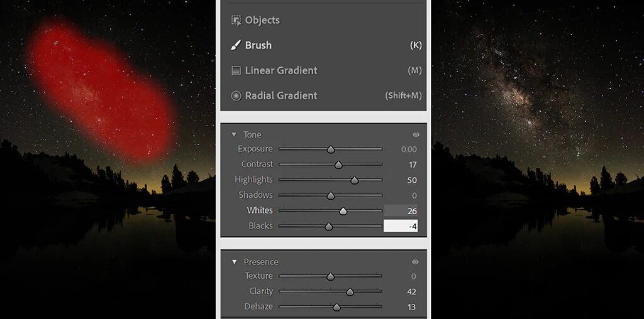This screenshot has width=644, height=319.
Task: Click the Objects menu label
Action: click(x=262, y=20)
